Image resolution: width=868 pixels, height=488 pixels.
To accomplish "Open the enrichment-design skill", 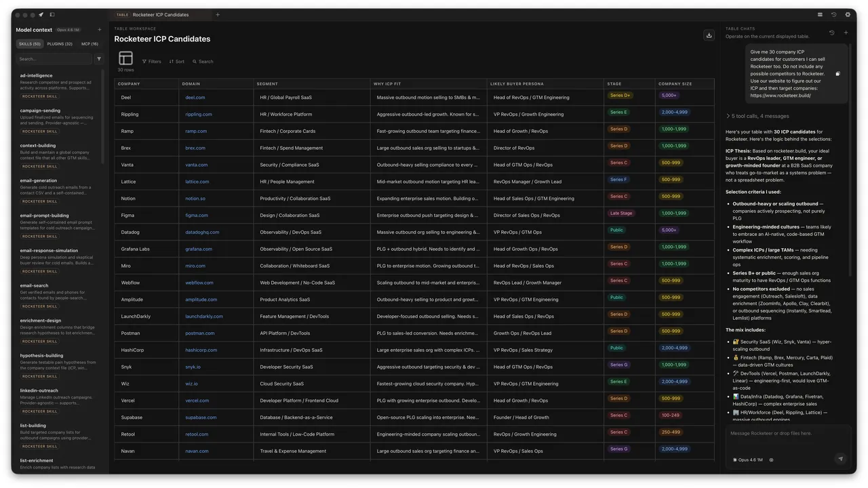I will pyautogui.click(x=58, y=331).
